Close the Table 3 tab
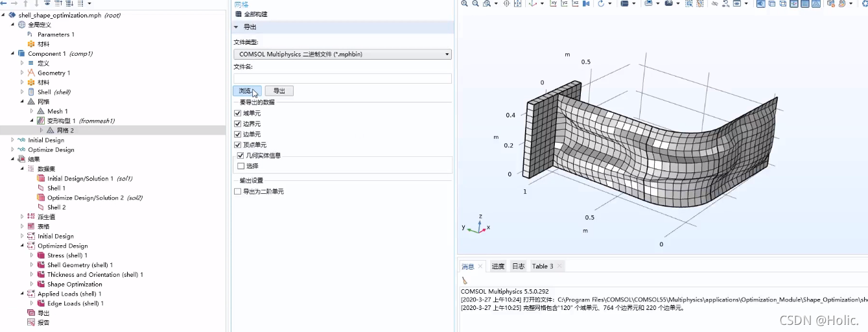This screenshot has height=332, width=868. point(559,267)
